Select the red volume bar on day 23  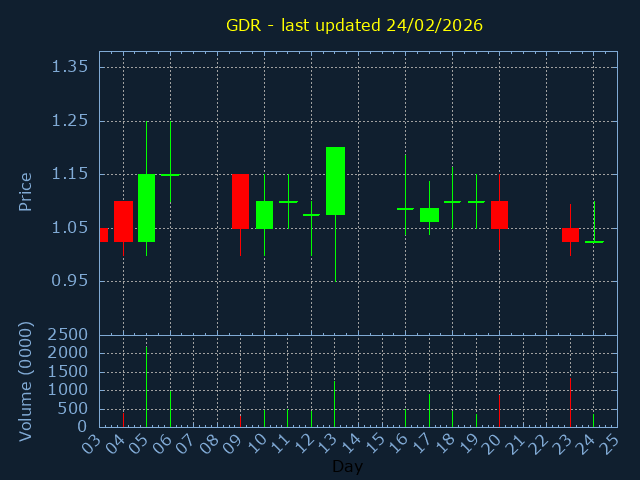click(x=570, y=402)
